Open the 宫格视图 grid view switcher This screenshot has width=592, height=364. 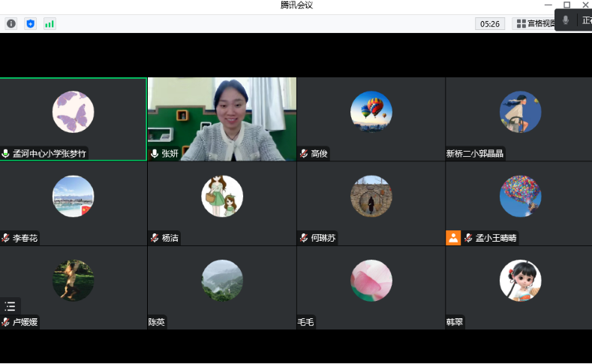pos(536,24)
